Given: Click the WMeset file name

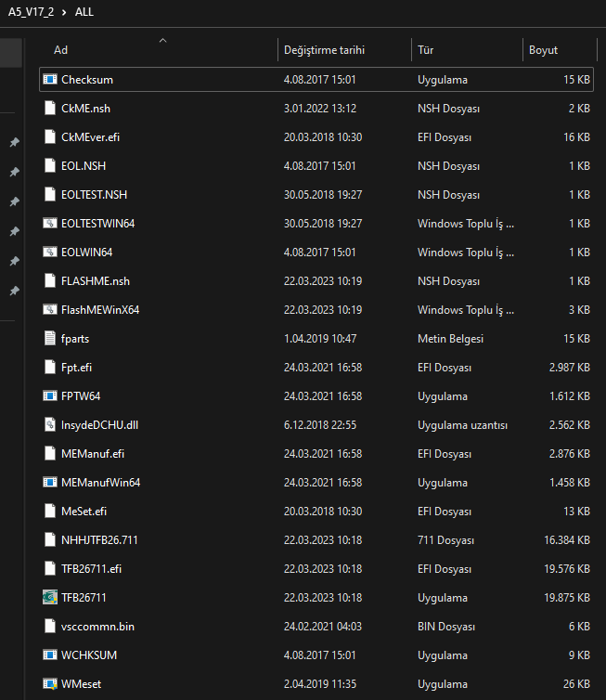Looking at the screenshot, I should pos(82,684).
